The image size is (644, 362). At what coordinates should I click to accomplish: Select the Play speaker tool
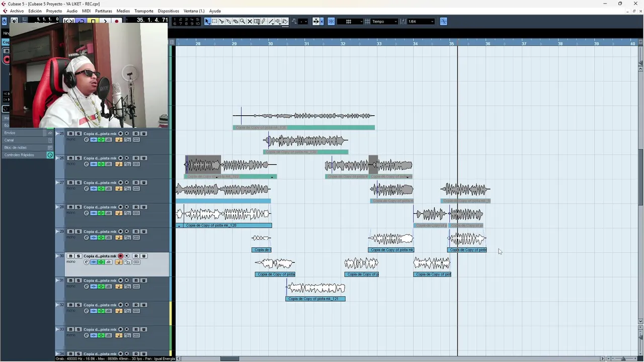click(278, 21)
